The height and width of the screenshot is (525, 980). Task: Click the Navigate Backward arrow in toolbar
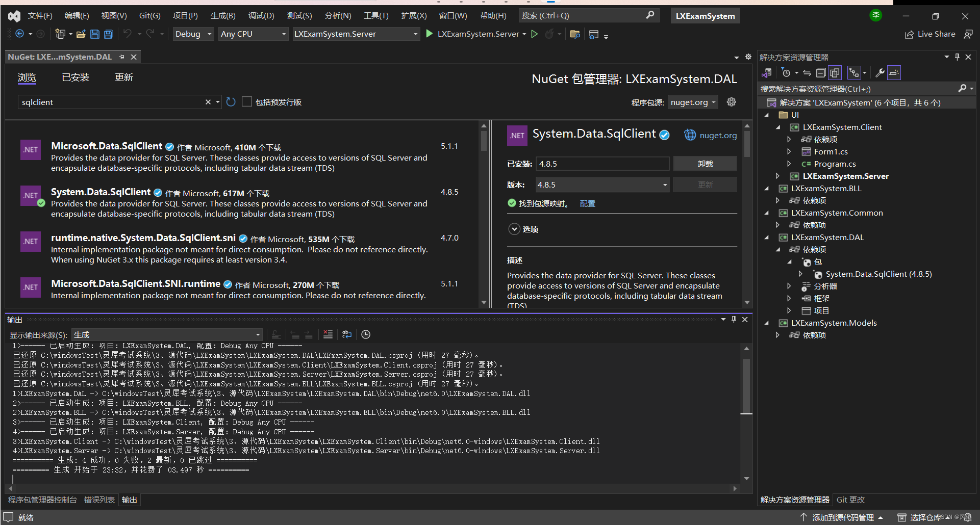click(x=19, y=34)
